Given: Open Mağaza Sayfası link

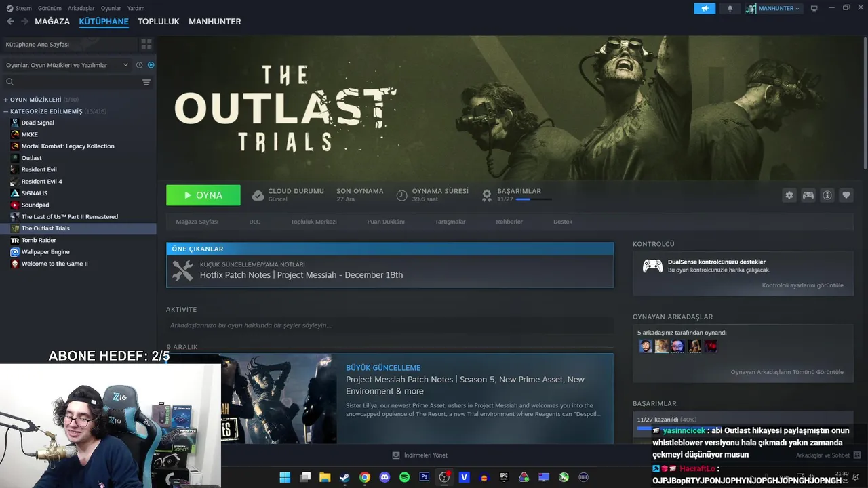Looking at the screenshot, I should pyautogui.click(x=197, y=222).
